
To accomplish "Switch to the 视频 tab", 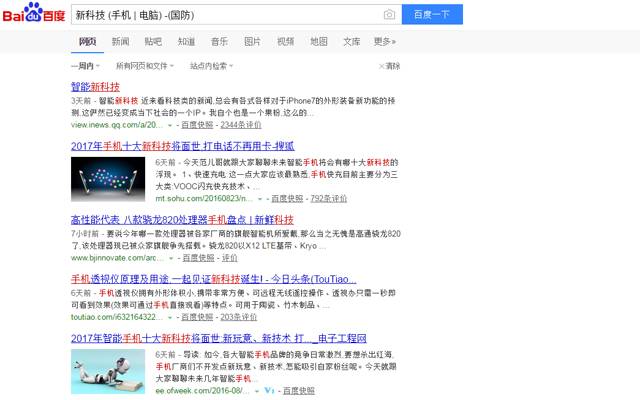I will (285, 41).
